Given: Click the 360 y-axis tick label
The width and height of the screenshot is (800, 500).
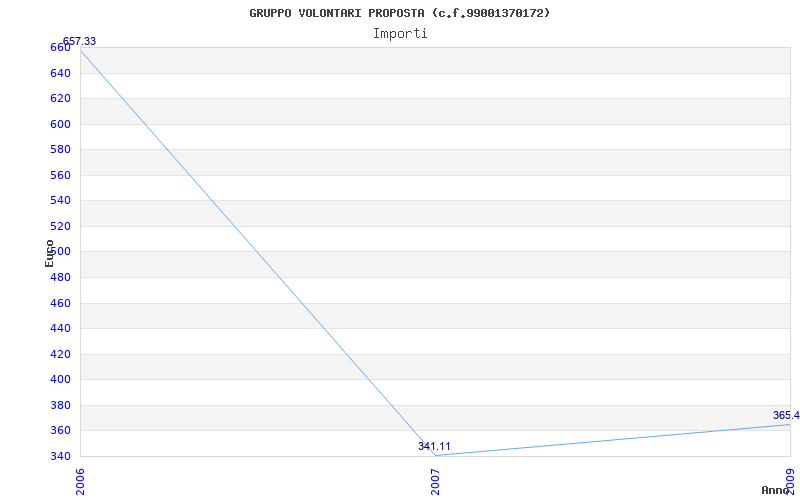Looking at the screenshot, I should coord(60,431).
